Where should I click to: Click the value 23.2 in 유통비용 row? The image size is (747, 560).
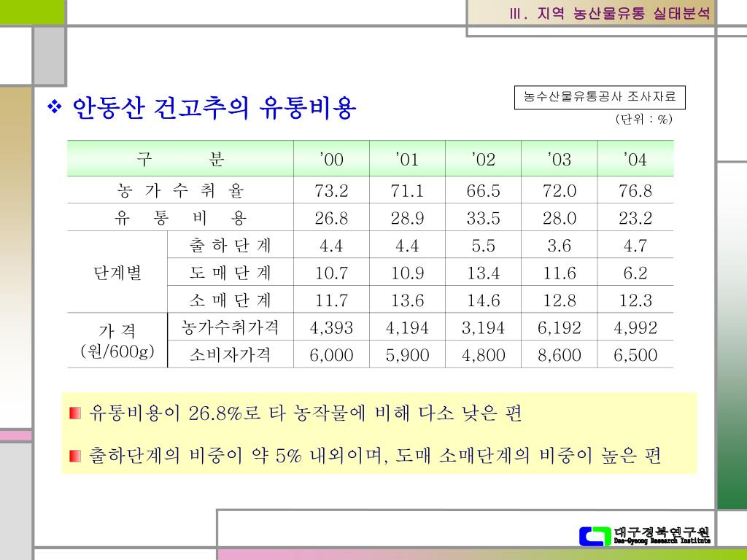pos(635,218)
